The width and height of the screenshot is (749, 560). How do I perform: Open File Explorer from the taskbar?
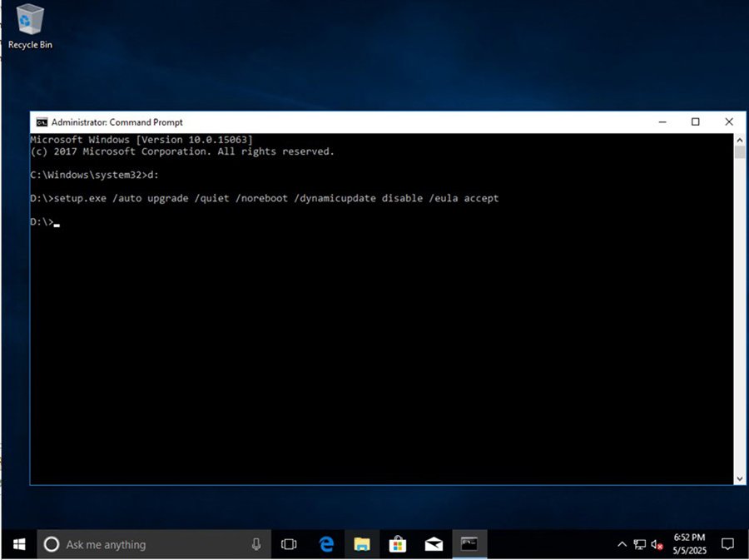(x=362, y=544)
